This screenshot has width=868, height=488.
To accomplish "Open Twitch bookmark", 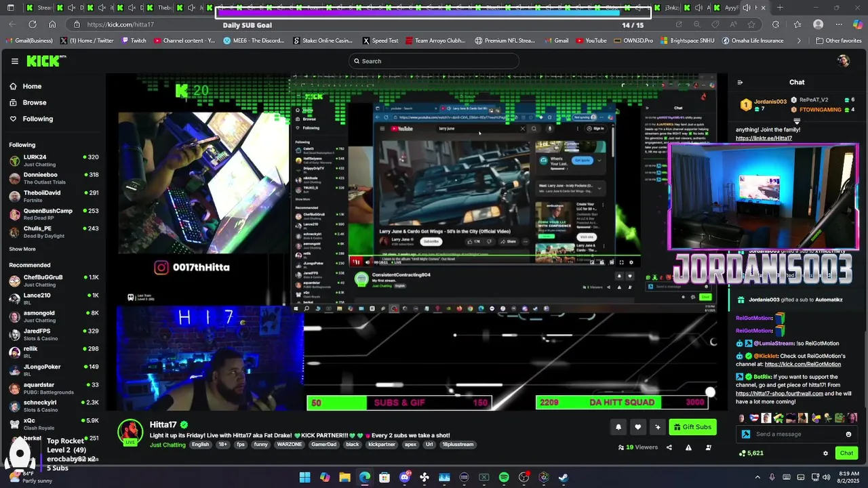I will click(134, 41).
